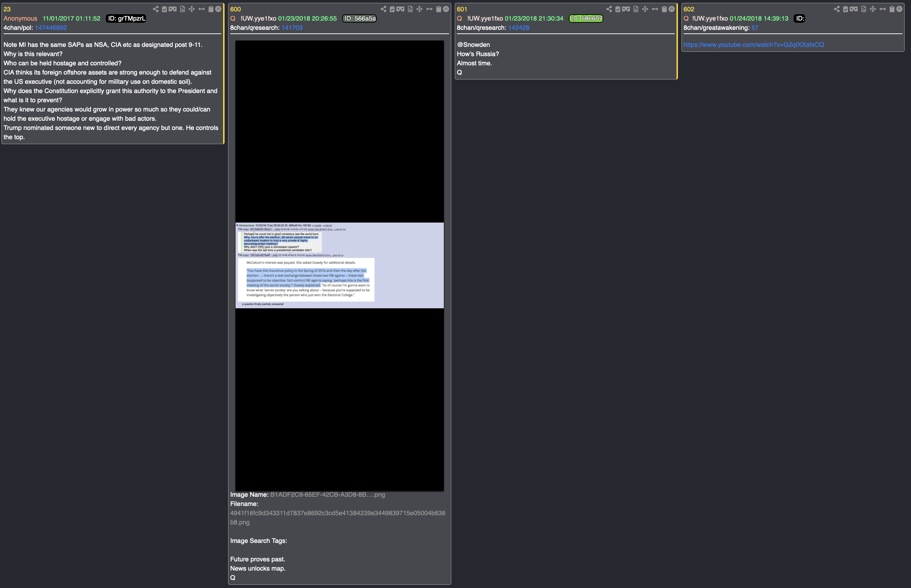Click the Anonymous author name on post 23

pos(20,18)
